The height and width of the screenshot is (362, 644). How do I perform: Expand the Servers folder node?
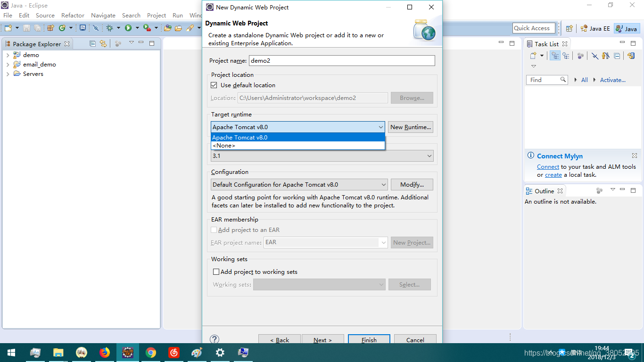(8, 74)
